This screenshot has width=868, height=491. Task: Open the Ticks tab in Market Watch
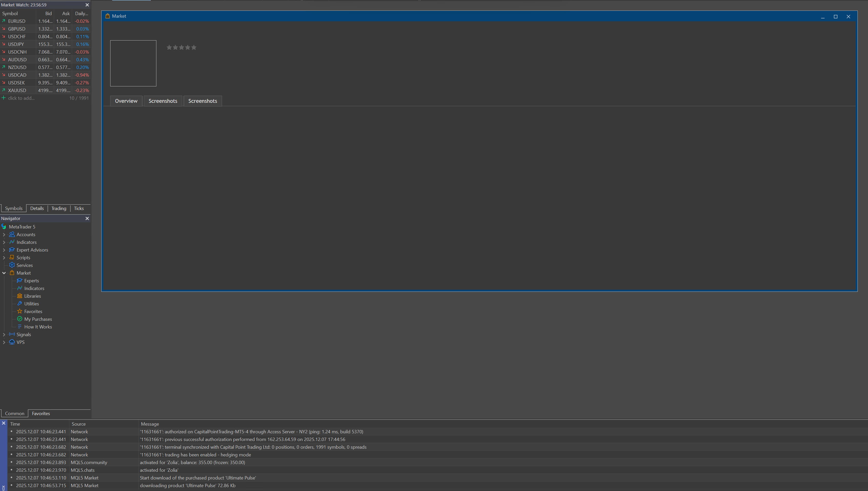78,208
